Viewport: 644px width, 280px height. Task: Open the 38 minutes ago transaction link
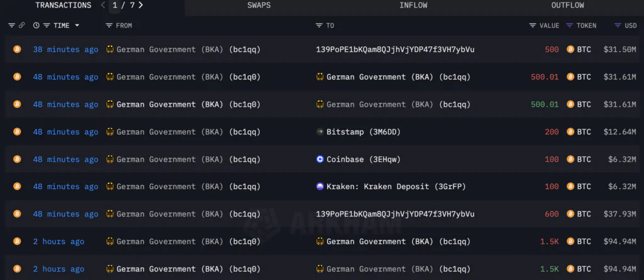65,50
